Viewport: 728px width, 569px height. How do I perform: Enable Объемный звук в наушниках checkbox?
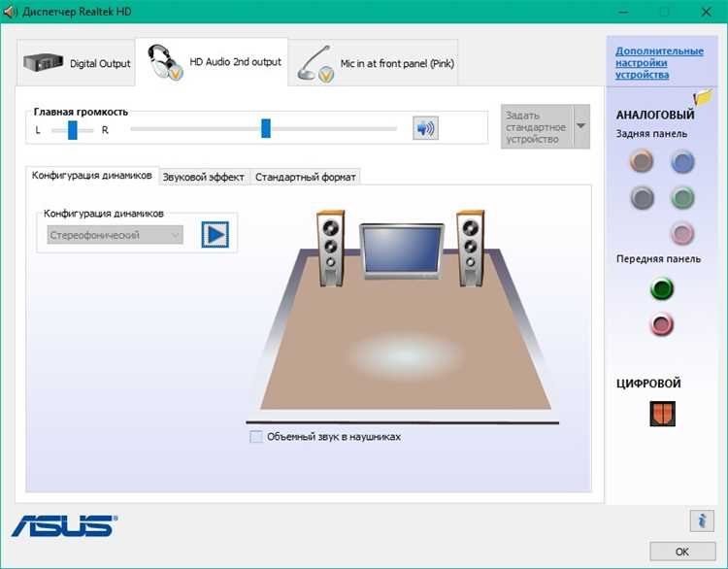pos(256,437)
